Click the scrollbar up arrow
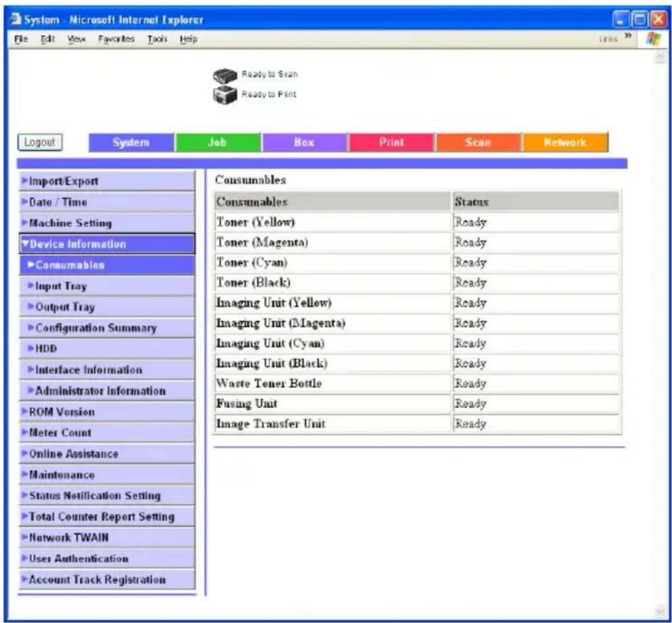Screen dimensions: 672x623 coord(660,58)
